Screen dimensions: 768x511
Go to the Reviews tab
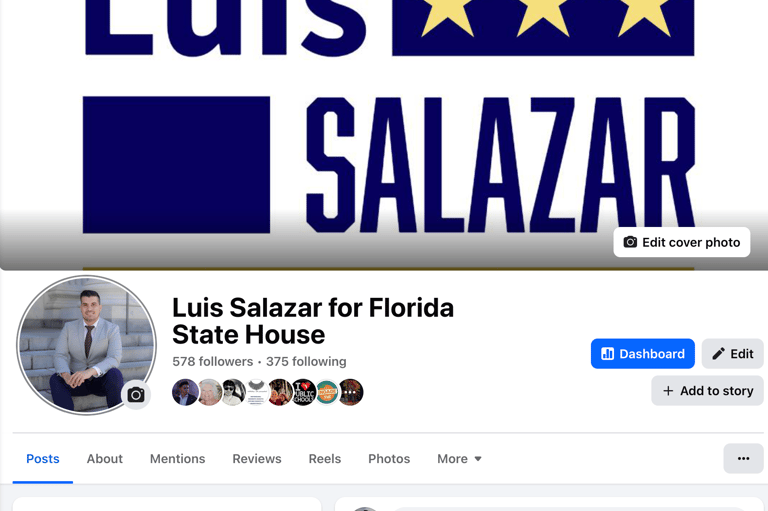point(257,459)
